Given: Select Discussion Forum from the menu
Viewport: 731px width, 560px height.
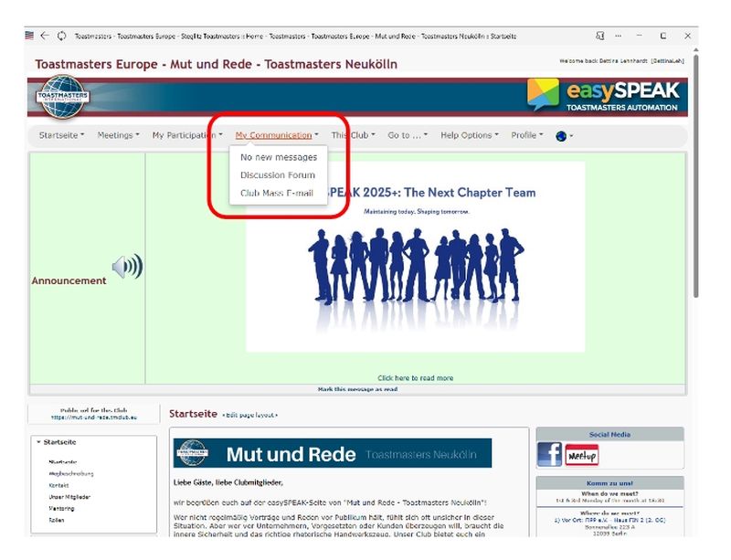Looking at the screenshot, I should (277, 174).
